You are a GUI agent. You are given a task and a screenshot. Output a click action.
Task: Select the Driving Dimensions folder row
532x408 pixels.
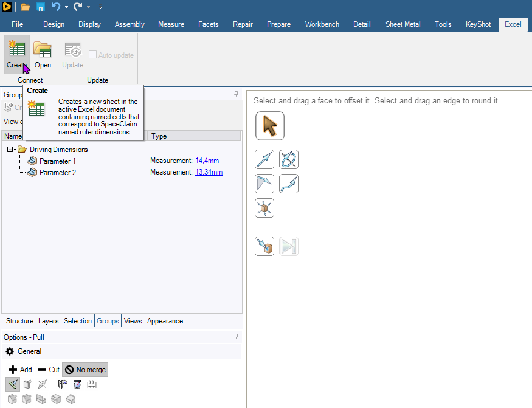[x=59, y=150]
